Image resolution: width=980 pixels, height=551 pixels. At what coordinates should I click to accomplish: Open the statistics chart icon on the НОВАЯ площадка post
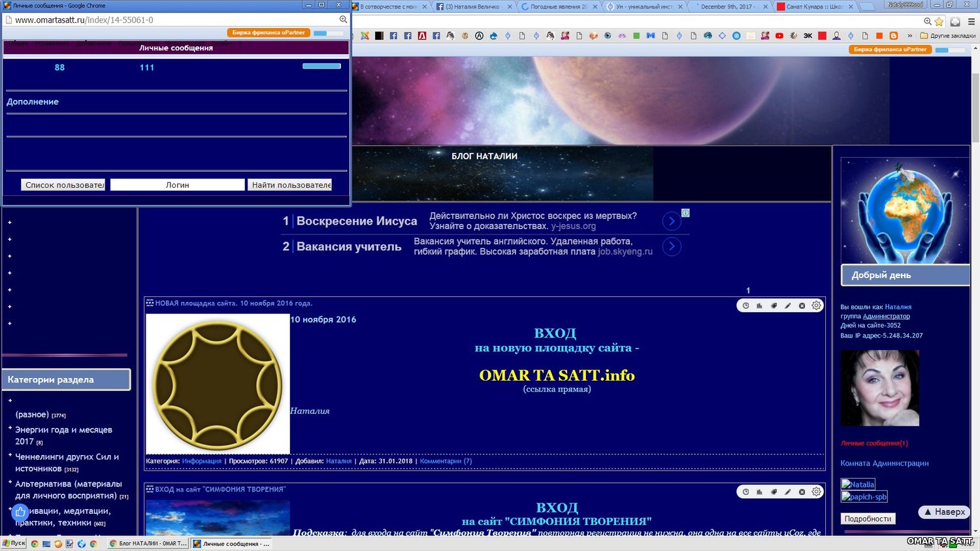(x=759, y=306)
